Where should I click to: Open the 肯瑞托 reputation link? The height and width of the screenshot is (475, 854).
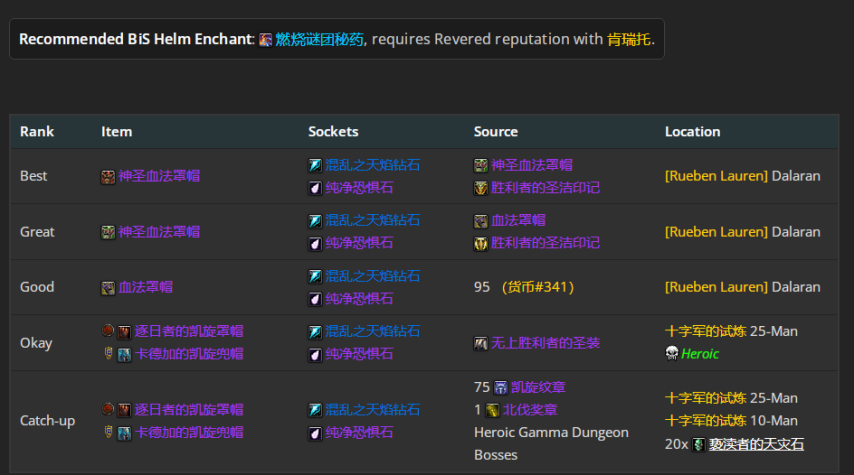(629, 40)
